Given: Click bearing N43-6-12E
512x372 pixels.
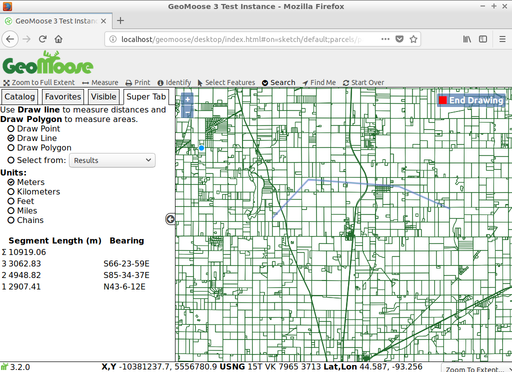Looking at the screenshot, I should [124, 287].
